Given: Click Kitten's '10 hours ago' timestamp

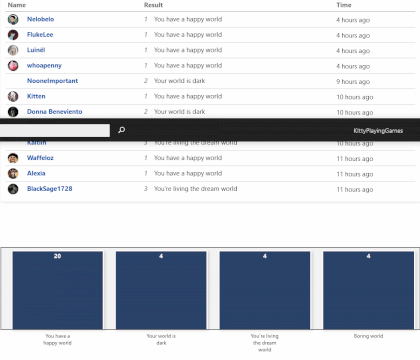Looking at the screenshot, I should [355, 97].
